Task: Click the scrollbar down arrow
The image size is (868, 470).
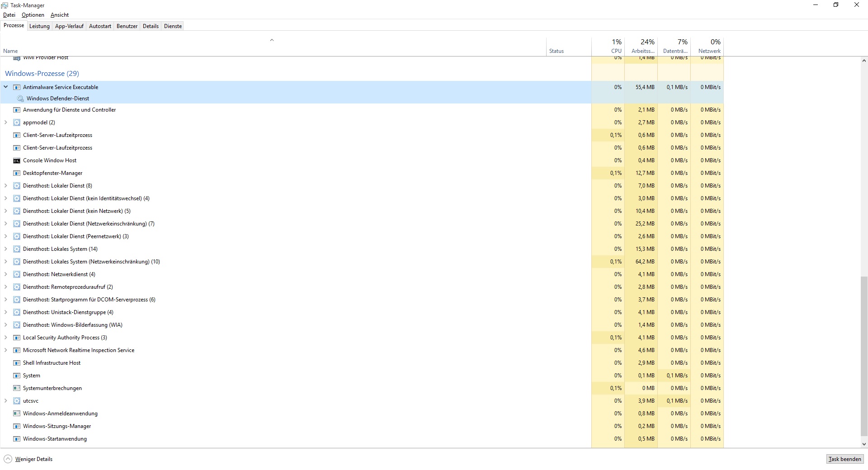Action: click(x=864, y=444)
